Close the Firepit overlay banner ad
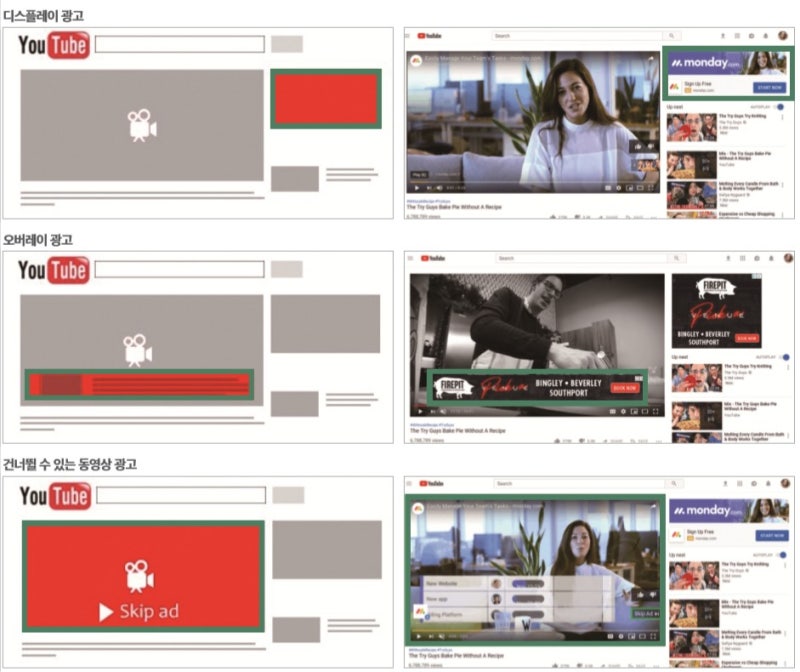 (639, 378)
